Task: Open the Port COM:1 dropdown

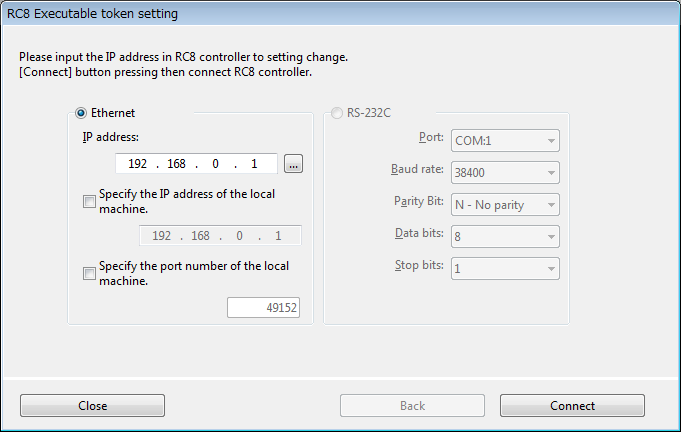Action: coord(505,141)
